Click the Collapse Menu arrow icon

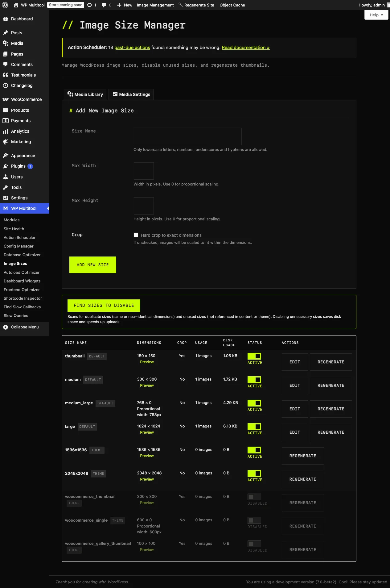(6, 327)
